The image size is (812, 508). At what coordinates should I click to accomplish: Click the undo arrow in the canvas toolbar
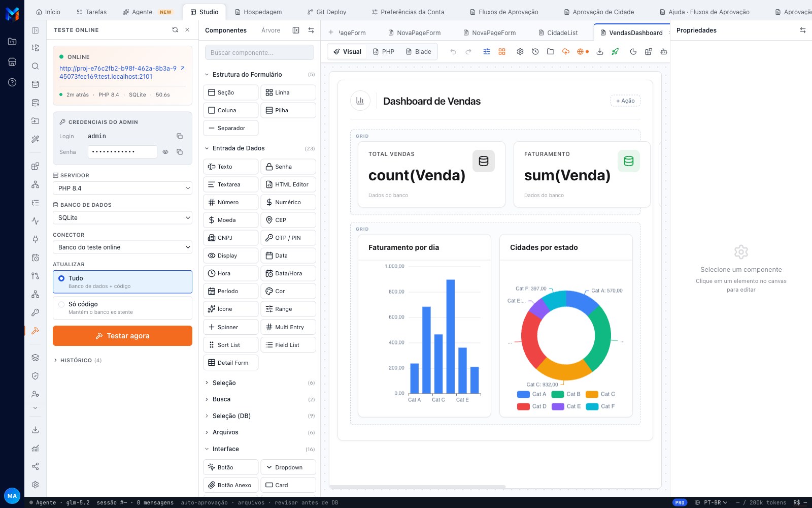pyautogui.click(x=453, y=52)
